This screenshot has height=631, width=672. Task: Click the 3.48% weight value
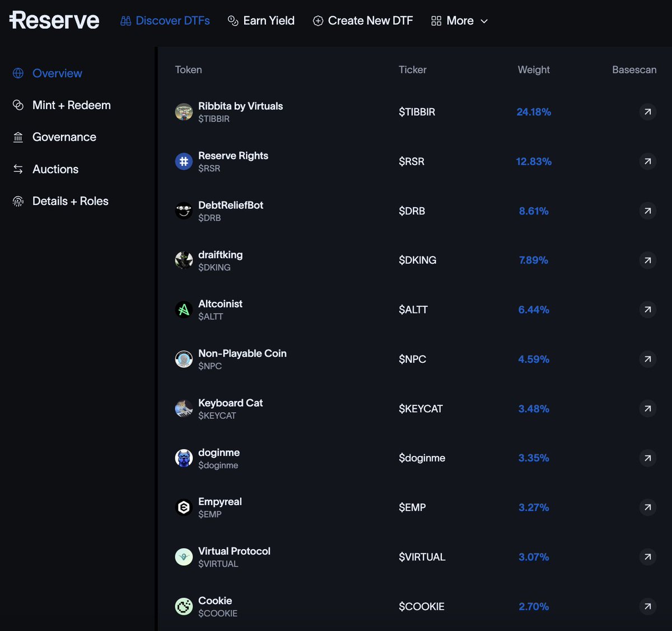tap(534, 409)
